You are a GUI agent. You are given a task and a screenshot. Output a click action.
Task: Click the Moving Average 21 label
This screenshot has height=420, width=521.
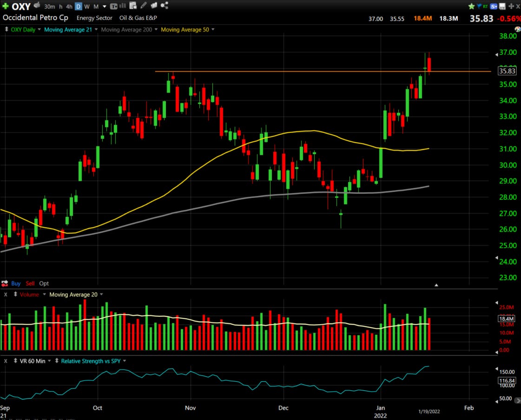[68, 30]
